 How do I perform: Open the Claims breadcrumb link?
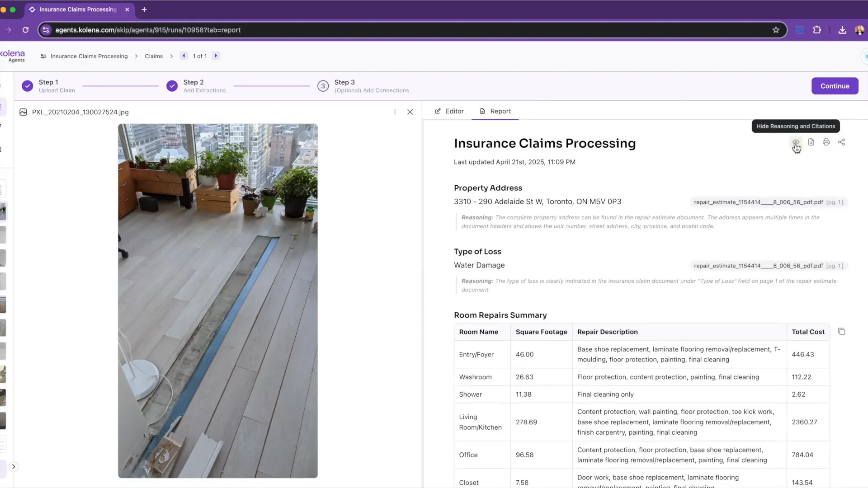pyautogui.click(x=154, y=56)
